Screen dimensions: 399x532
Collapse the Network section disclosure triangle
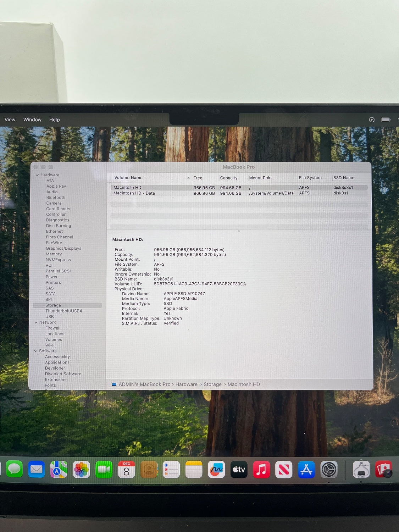36,322
